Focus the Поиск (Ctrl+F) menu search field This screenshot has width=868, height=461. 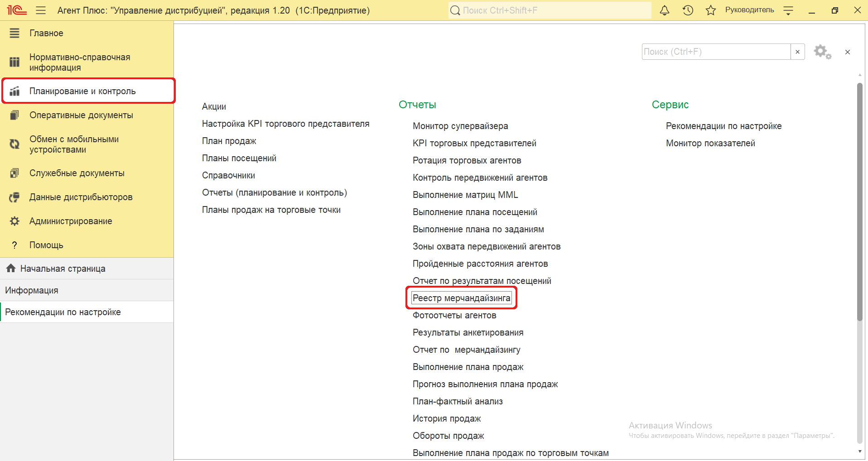coord(716,52)
